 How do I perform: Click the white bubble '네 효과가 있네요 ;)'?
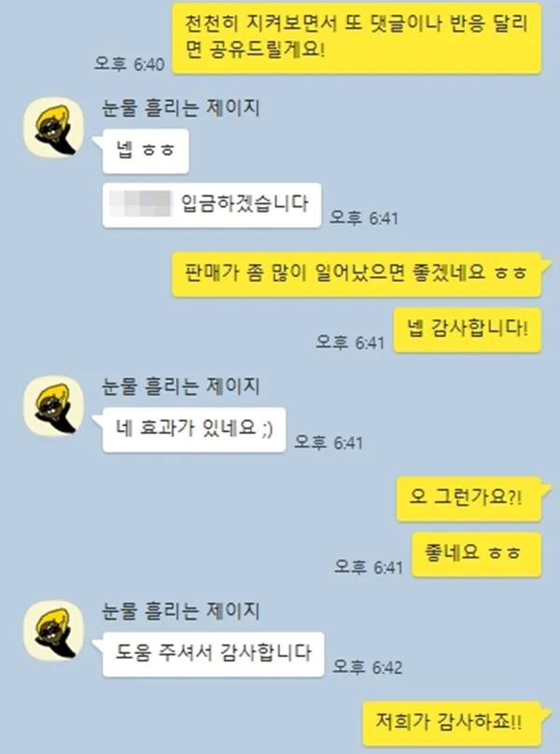(194, 429)
